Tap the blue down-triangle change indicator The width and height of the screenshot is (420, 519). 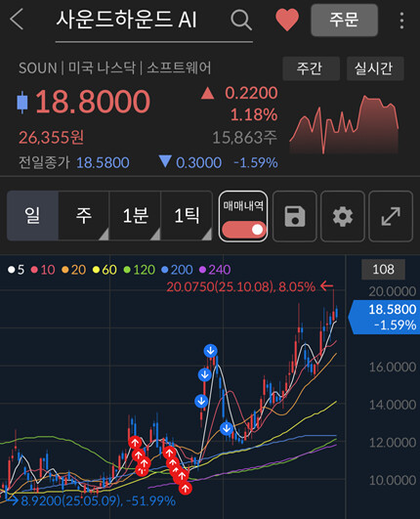(165, 162)
